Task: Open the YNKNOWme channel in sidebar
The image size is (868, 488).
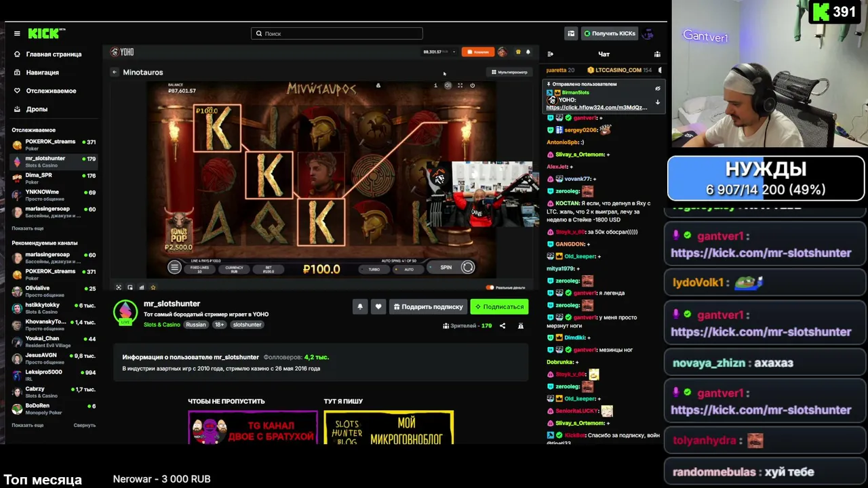Action: click(54, 195)
